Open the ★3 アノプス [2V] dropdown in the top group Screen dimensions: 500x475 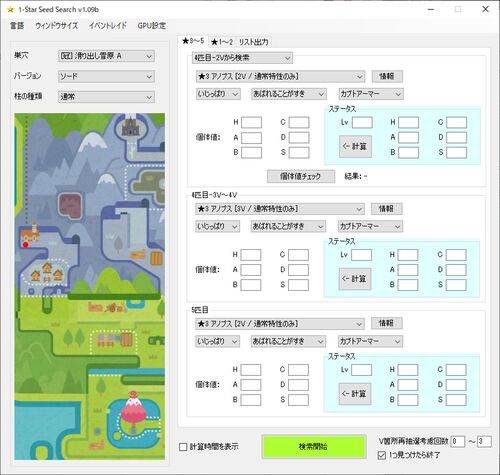pos(280,76)
